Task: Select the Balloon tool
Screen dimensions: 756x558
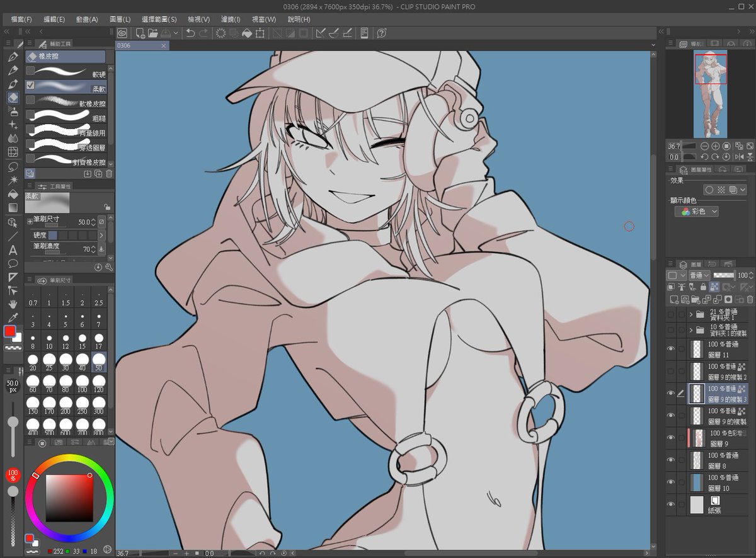Action: (x=13, y=263)
